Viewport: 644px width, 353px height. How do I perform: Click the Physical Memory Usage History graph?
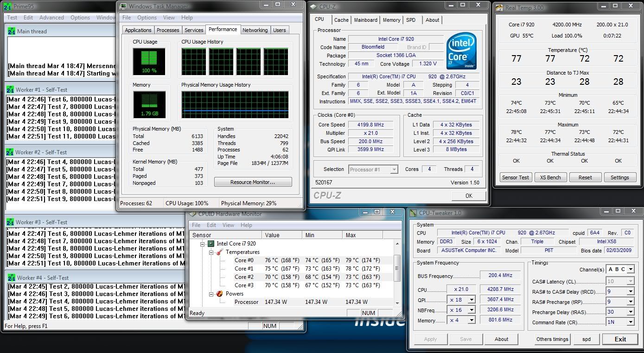pos(235,104)
